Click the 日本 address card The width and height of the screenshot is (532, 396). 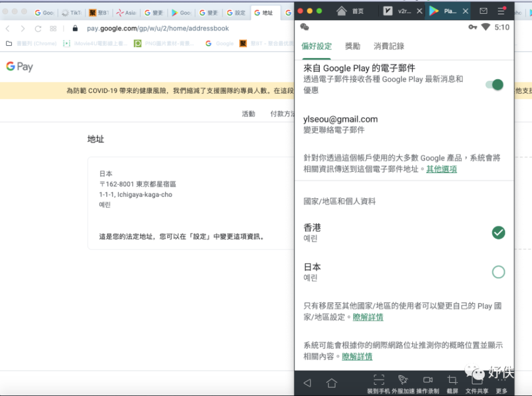(x=191, y=203)
